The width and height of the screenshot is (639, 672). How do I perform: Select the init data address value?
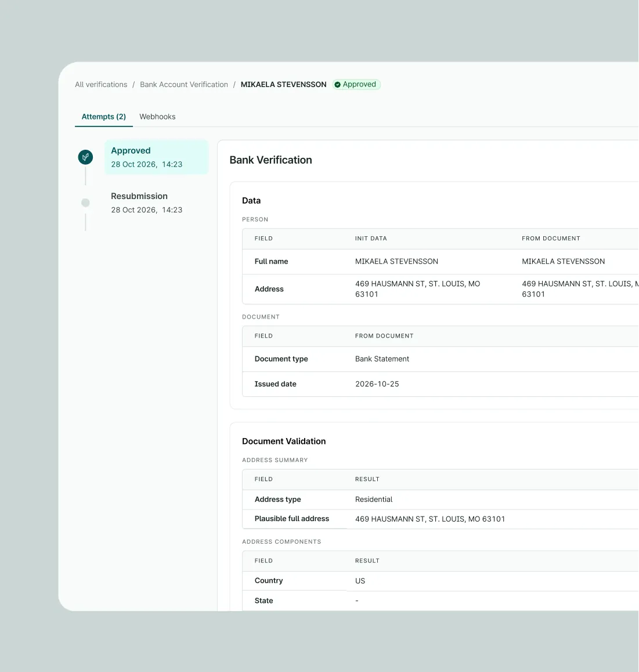(x=417, y=289)
